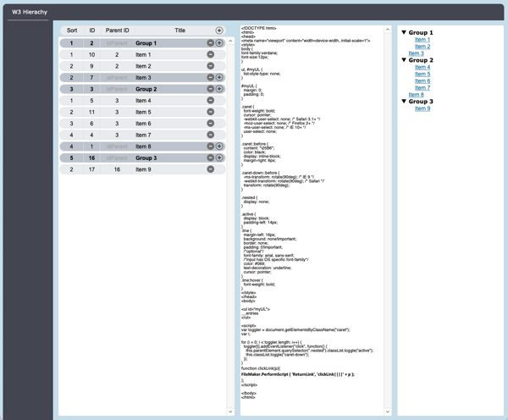Open the Item 7 link
The height and width of the screenshot is (420, 508).
[422, 88]
